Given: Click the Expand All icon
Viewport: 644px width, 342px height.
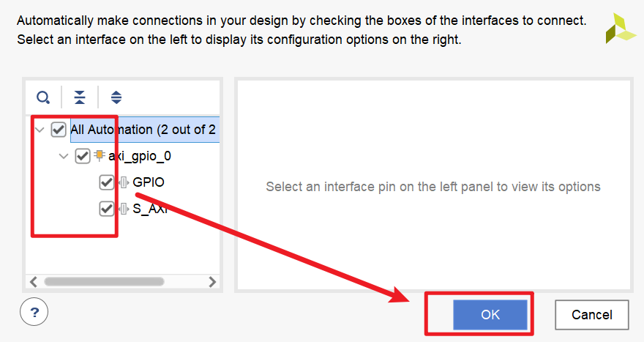Looking at the screenshot, I should 116,97.
